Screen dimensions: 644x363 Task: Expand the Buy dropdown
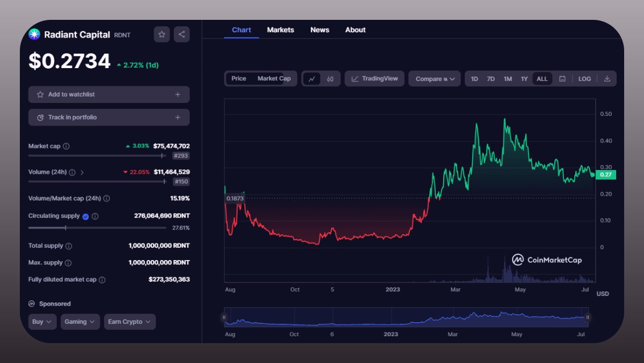42,322
